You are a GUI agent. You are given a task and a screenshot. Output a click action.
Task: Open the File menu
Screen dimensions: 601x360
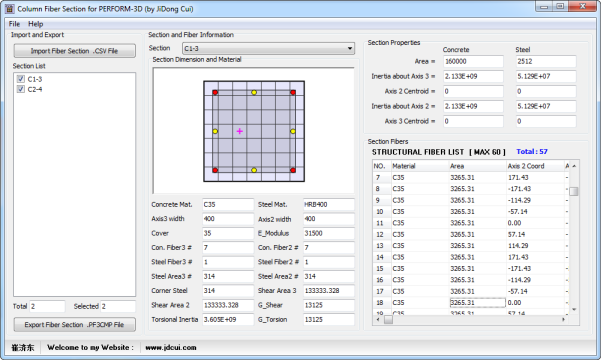(x=14, y=24)
